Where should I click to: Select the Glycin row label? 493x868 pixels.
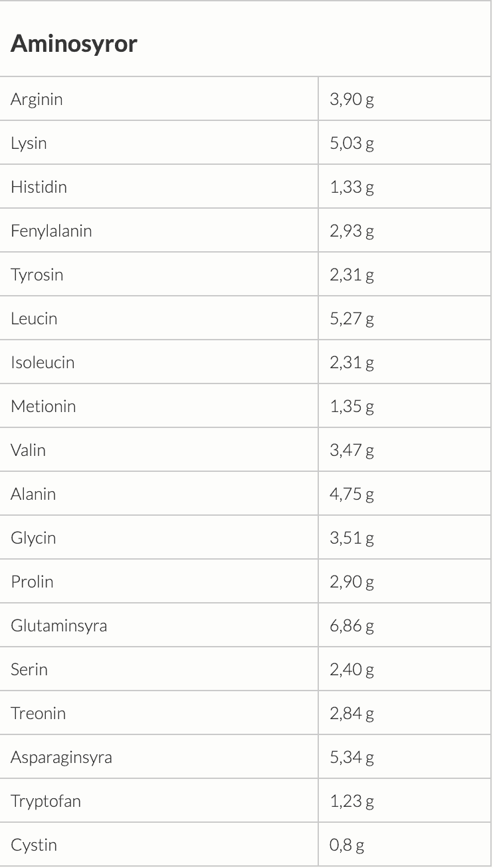(x=33, y=538)
